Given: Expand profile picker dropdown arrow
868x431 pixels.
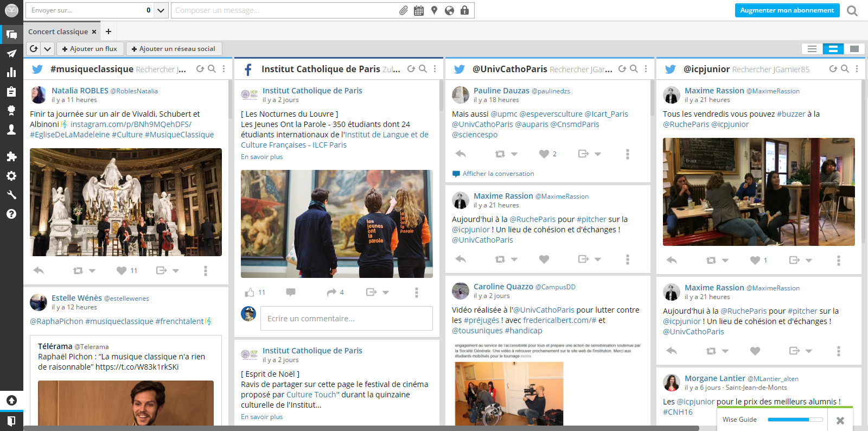Looking at the screenshot, I should click(161, 10).
